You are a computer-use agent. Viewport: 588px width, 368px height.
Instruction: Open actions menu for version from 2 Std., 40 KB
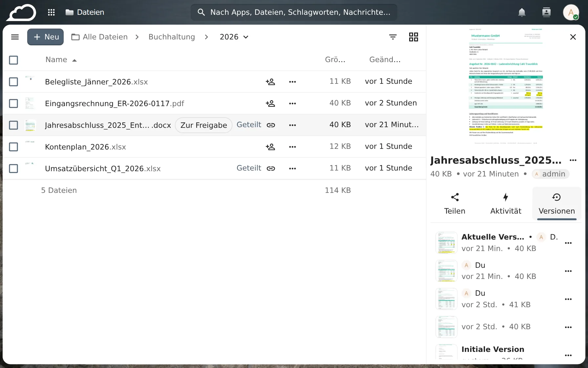[x=568, y=327]
